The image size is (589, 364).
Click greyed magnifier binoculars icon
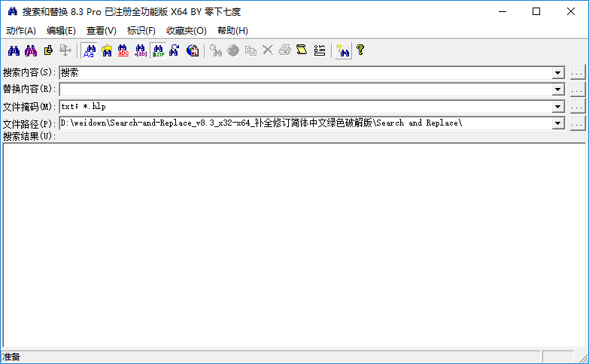point(216,50)
